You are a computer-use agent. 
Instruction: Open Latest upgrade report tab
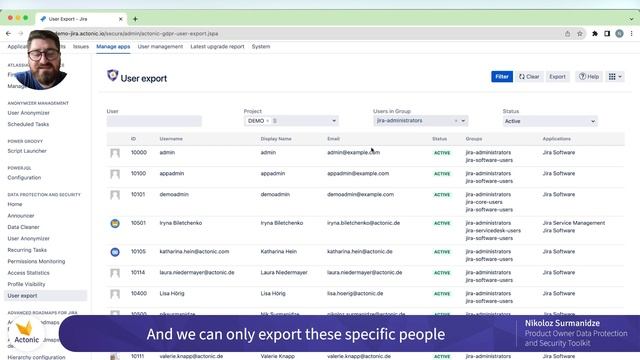click(217, 47)
